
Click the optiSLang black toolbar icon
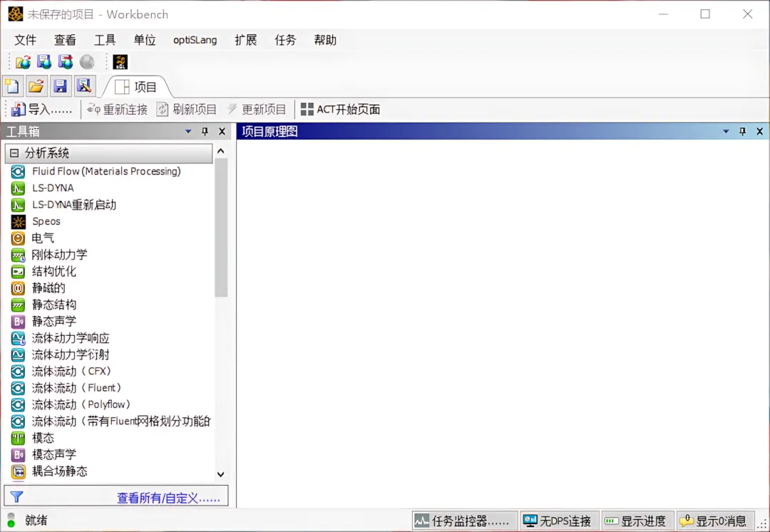coord(120,62)
